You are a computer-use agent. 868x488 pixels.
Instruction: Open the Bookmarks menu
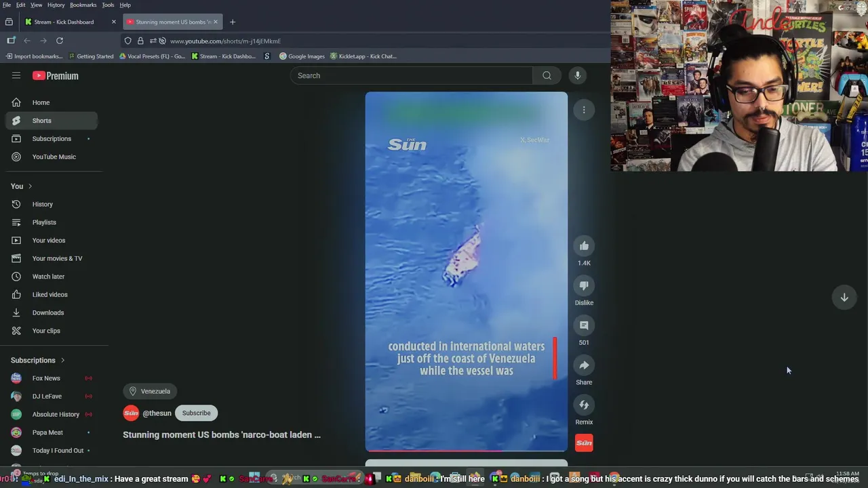pos(83,5)
